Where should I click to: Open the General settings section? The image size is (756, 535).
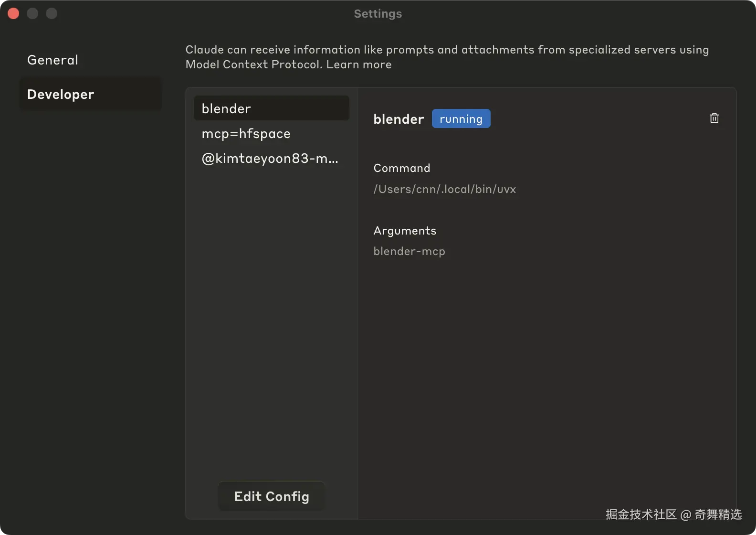(91, 60)
